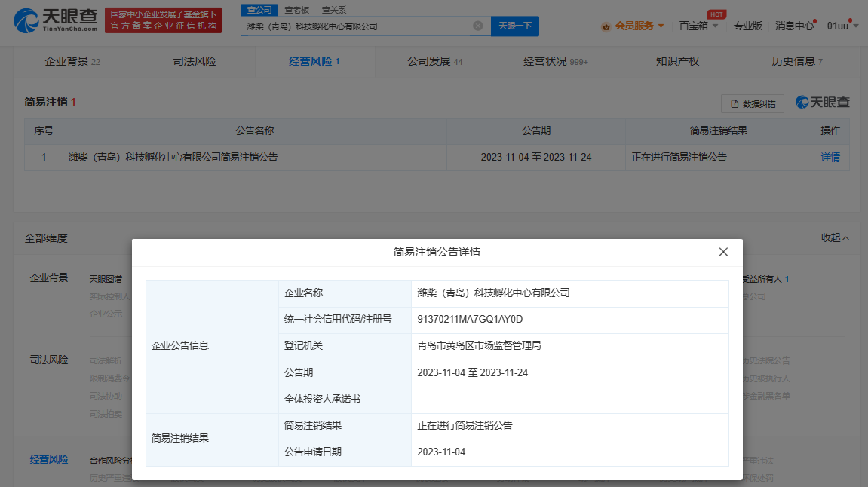Click the 会员服务 crown icon
The width and height of the screenshot is (868, 487).
[x=606, y=26]
